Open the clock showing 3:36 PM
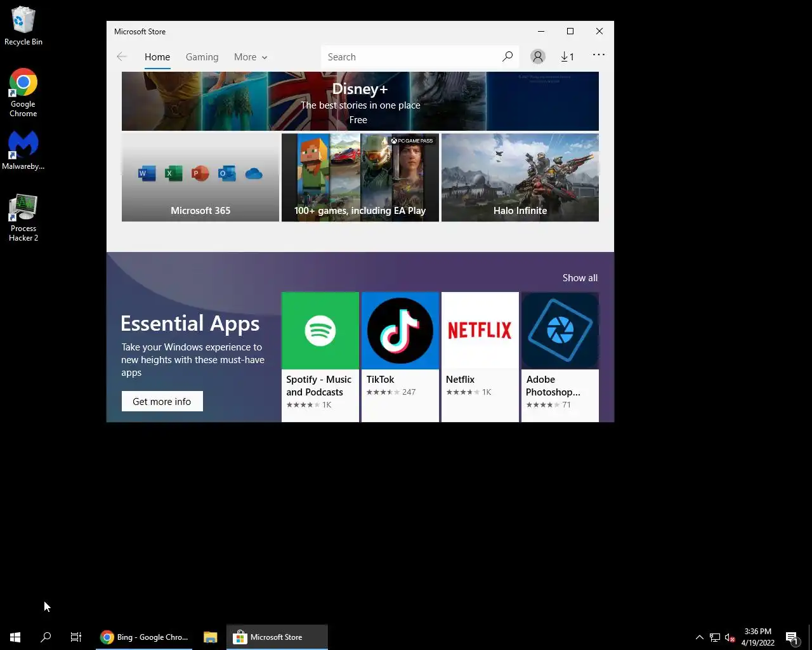The image size is (812, 650). [758, 637]
